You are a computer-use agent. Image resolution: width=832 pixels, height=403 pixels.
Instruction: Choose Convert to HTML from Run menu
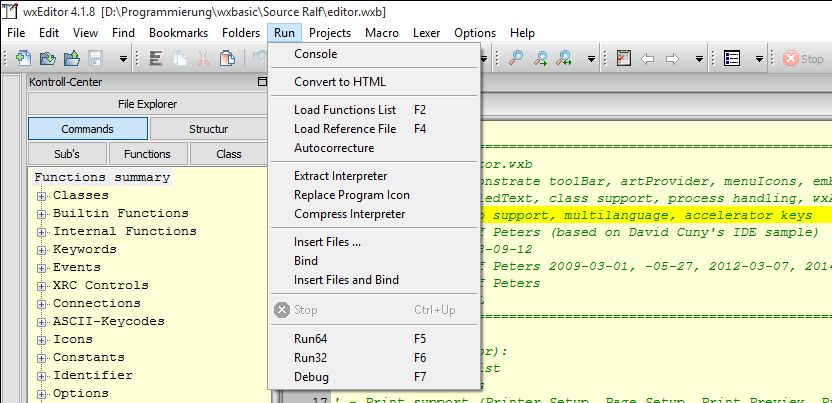coord(339,82)
